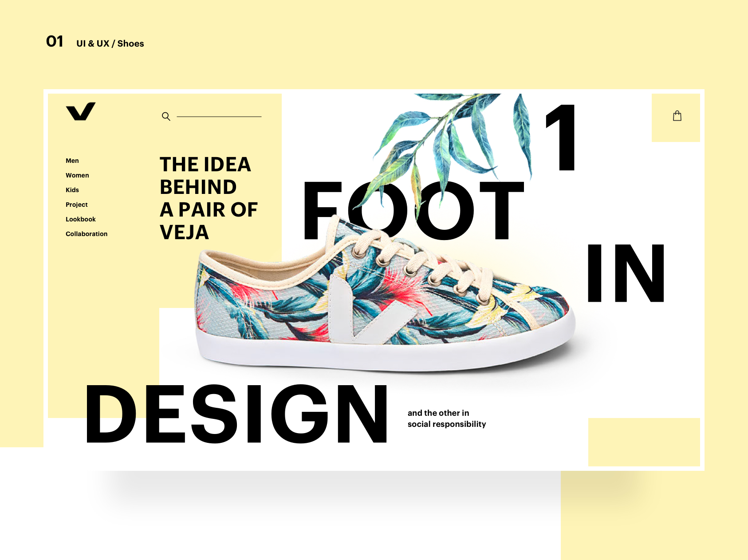
Task: Click the large DESIGN text
Action: [x=236, y=414]
